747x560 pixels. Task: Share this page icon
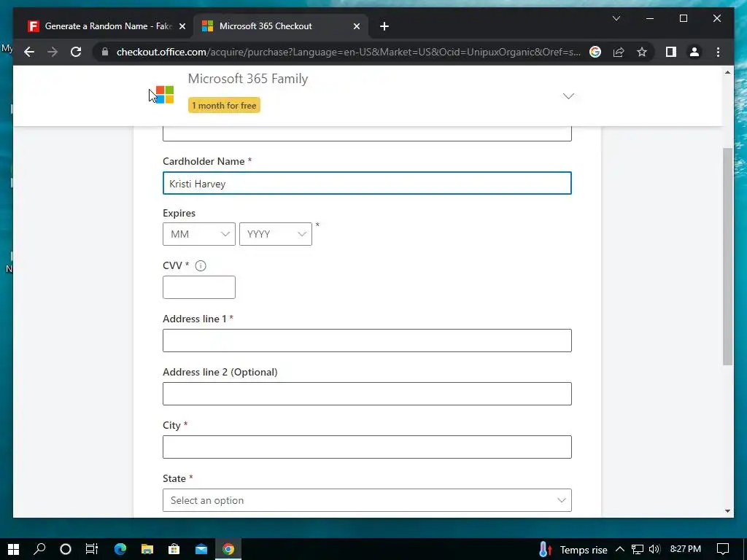click(619, 52)
